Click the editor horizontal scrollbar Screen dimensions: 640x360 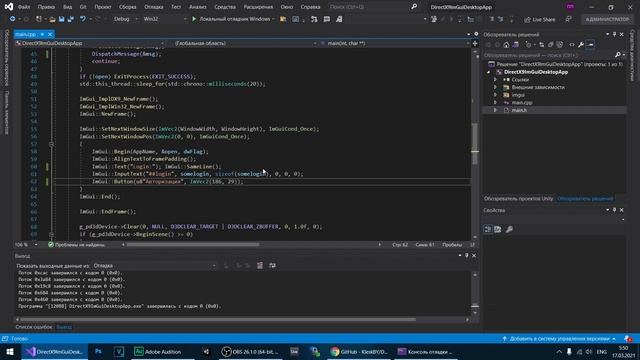point(193,245)
